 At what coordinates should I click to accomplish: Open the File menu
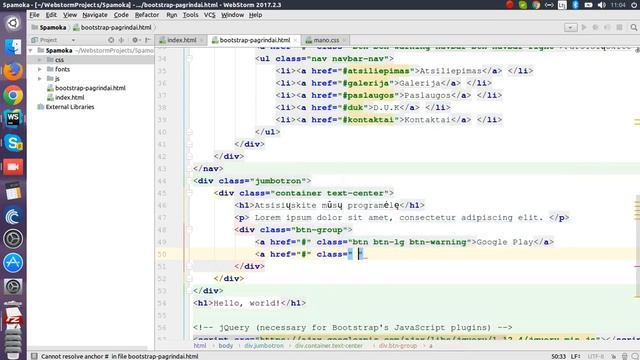click(x=34, y=15)
